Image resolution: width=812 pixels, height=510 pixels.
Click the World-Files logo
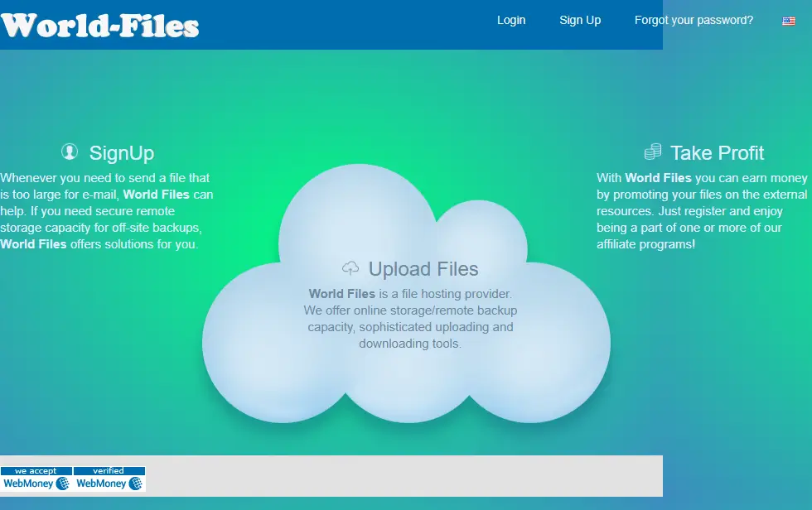click(x=100, y=26)
